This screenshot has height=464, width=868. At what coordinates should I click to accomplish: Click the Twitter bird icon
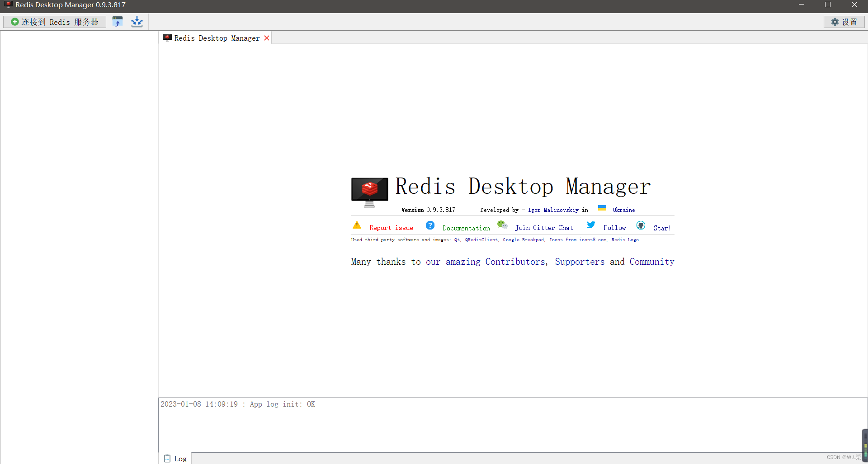click(x=591, y=225)
